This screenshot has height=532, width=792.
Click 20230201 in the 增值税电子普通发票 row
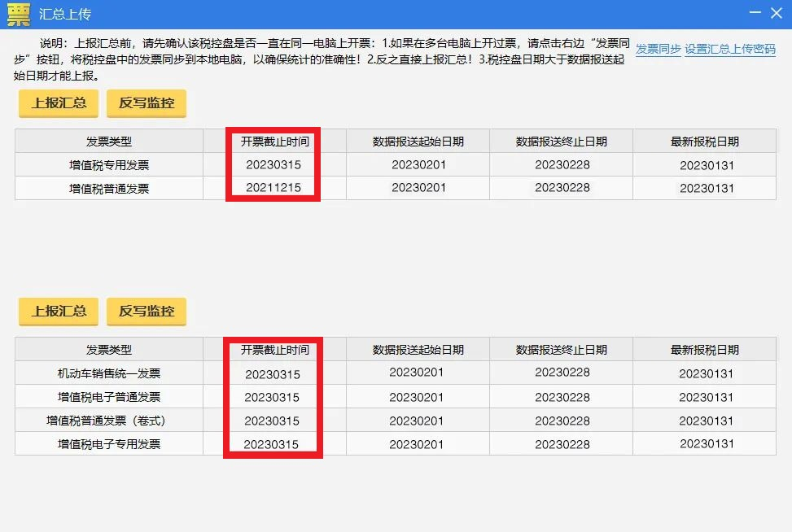pyautogui.click(x=416, y=397)
